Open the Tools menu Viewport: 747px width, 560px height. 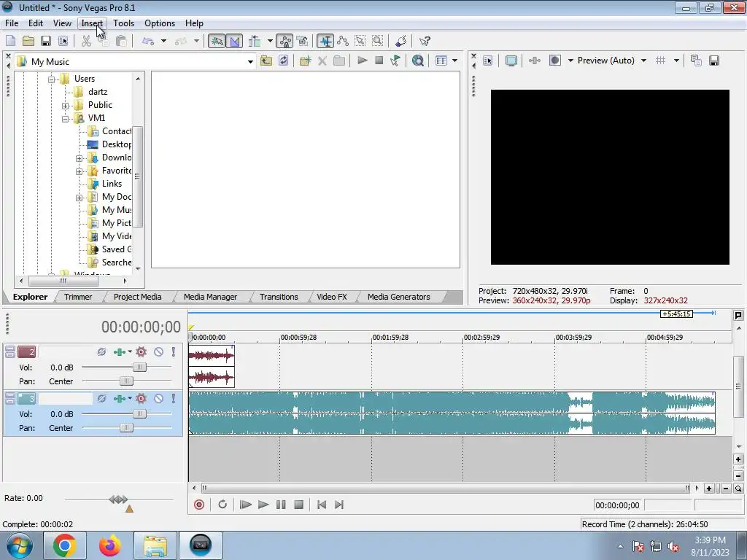123,23
